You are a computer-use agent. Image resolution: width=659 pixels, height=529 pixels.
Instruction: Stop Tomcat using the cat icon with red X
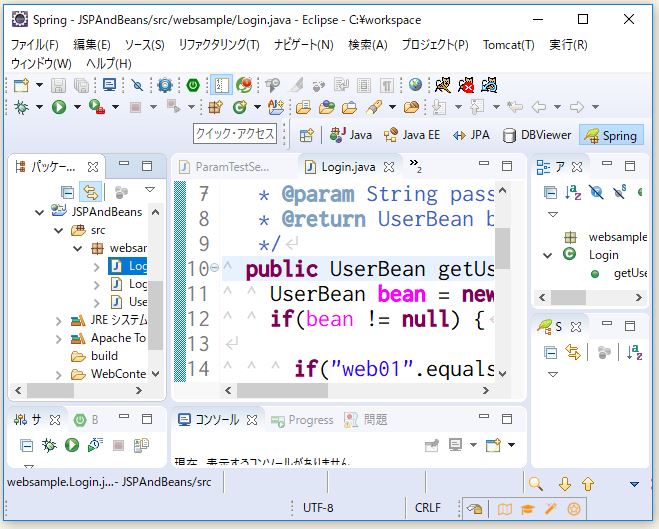click(466, 85)
